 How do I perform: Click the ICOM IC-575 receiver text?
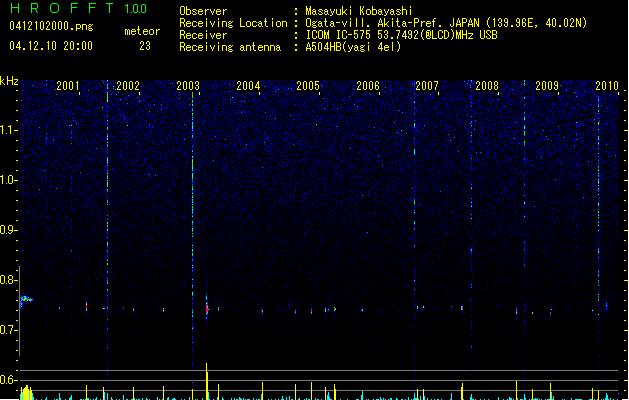click(401, 35)
